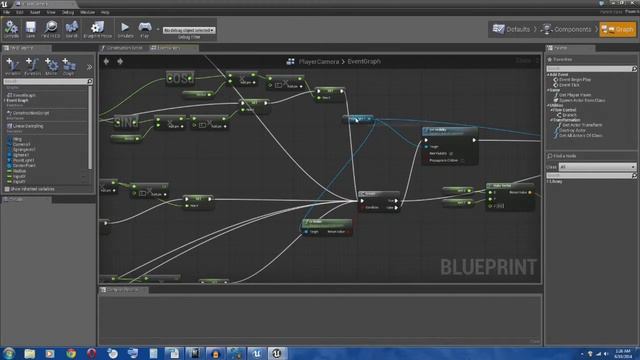Open File Explorer from the taskbar
Image resolution: width=640 pixels, height=360 pixels.
29,353
